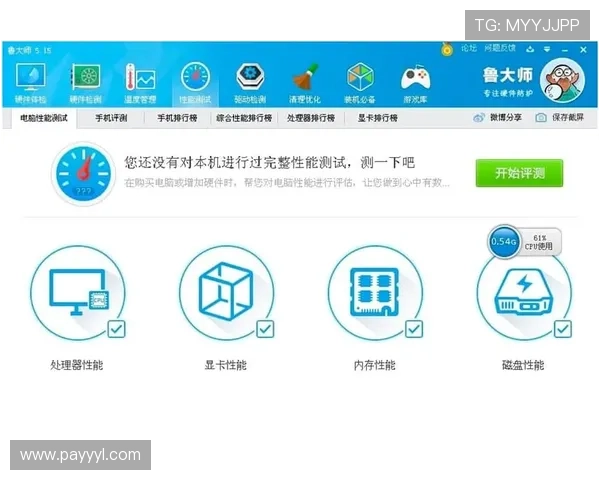This screenshot has height=480, width=600.
Task: Click the gold medal icon in title bar
Action: click(447, 49)
